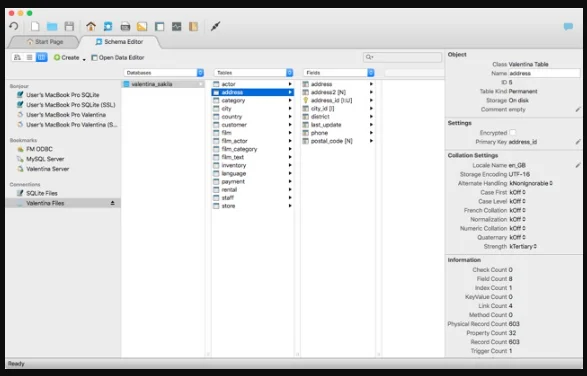The image size is (587, 376).
Task: Edit the Primary Key using pencil icon
Action: [x=578, y=142]
